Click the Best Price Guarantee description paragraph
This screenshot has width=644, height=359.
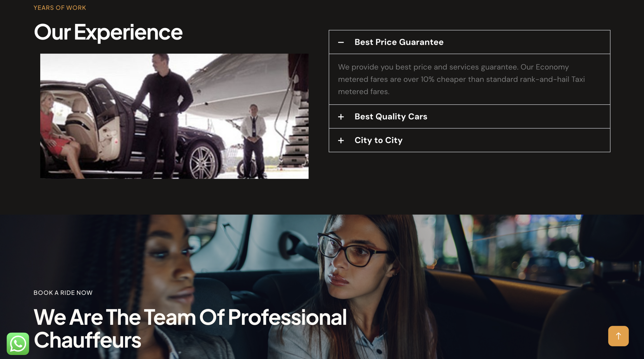pos(461,79)
